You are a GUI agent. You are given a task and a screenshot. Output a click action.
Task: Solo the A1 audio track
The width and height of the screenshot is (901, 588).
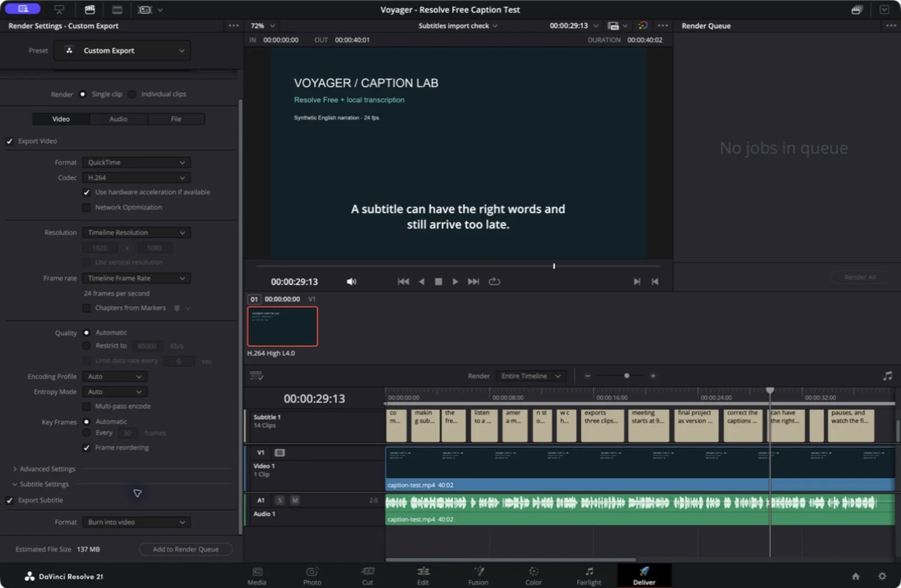(279, 500)
